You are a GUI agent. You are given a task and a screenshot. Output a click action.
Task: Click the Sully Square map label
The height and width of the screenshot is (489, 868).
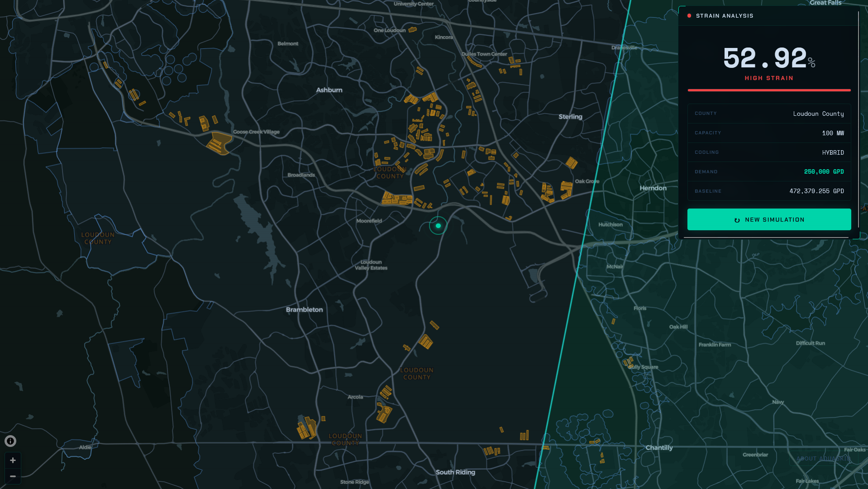[x=643, y=367]
